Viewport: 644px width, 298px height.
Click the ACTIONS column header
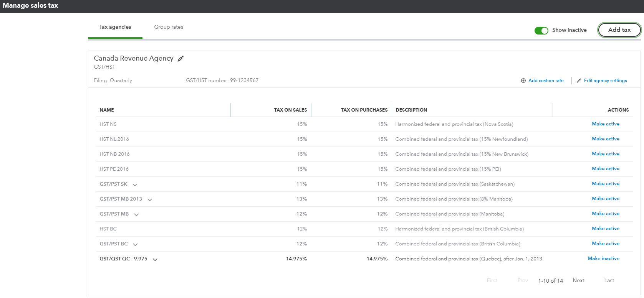click(618, 110)
